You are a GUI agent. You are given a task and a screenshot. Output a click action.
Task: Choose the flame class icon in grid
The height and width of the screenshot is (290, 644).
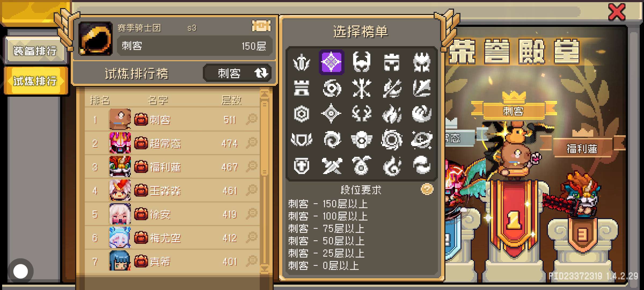(x=391, y=113)
